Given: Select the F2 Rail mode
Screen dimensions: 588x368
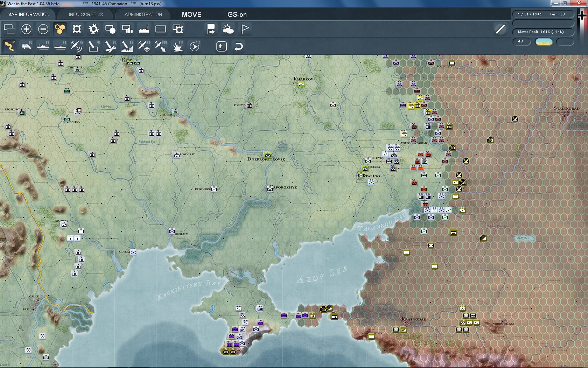Looking at the screenshot, I should coord(26,46).
